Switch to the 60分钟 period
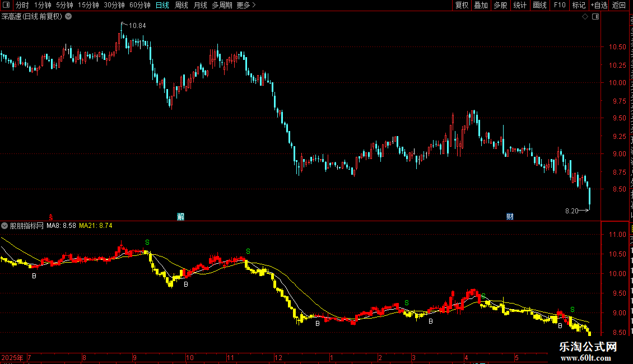Image resolution: width=633 pixels, height=364 pixels. coord(139,5)
